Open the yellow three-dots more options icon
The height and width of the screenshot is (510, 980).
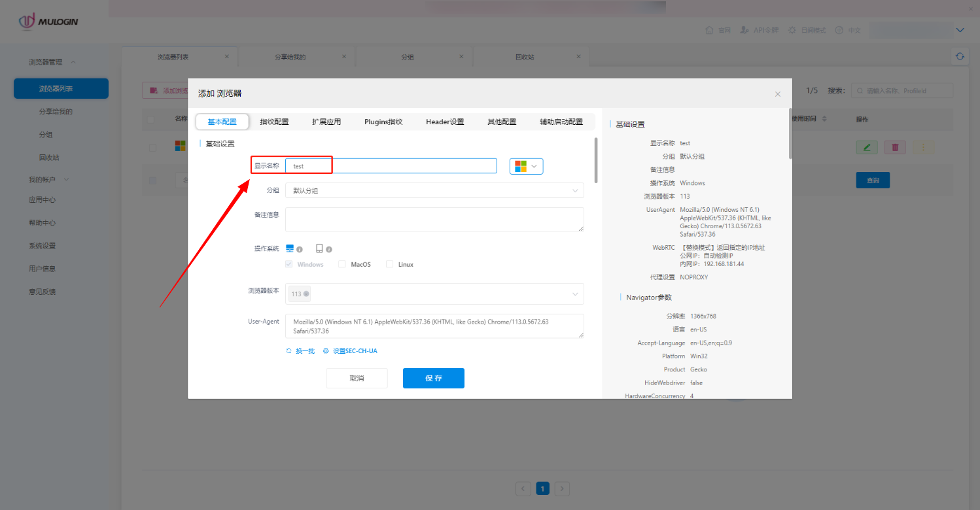click(923, 147)
